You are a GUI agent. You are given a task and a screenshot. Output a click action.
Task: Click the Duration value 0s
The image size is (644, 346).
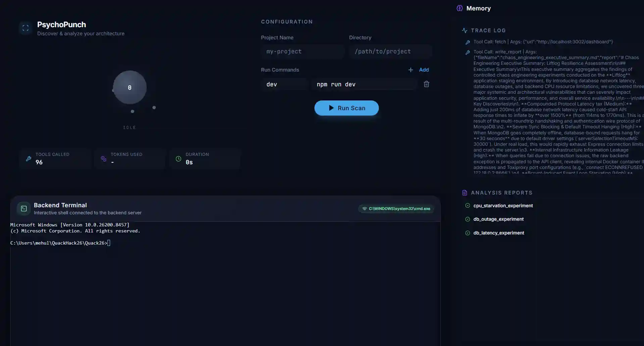click(x=189, y=162)
